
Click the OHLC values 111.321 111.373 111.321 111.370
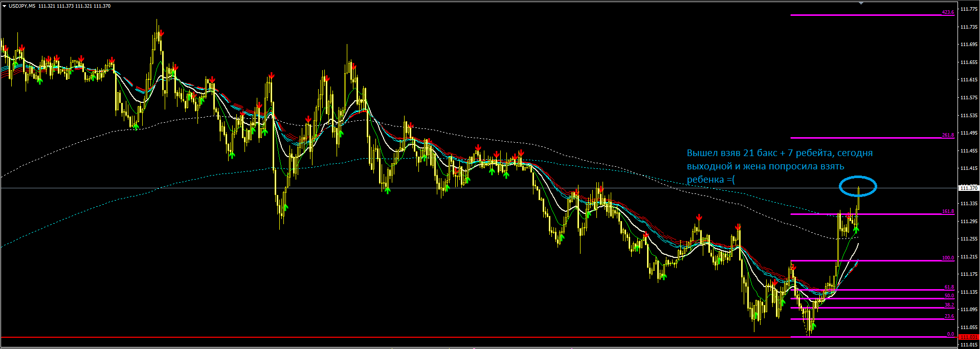coord(75,6)
